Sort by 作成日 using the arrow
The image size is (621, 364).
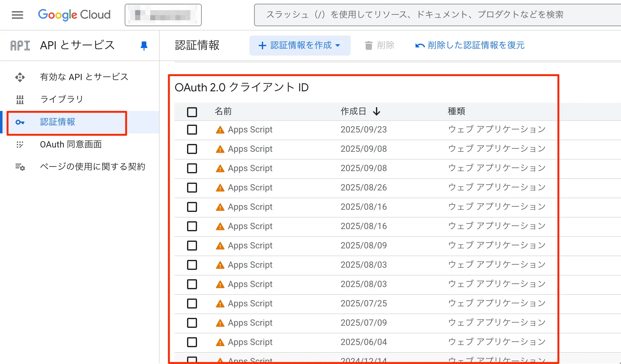click(377, 111)
